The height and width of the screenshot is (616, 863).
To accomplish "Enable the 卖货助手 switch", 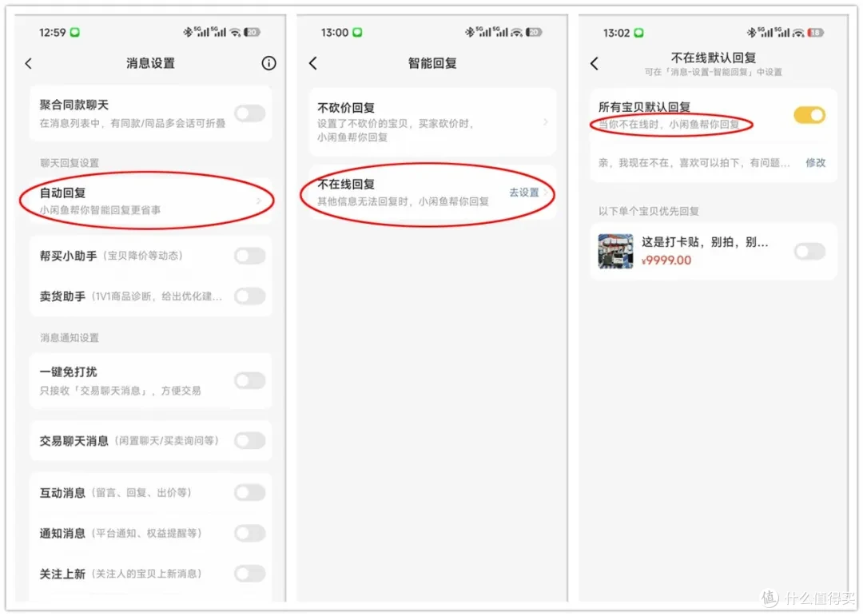I will [x=250, y=296].
